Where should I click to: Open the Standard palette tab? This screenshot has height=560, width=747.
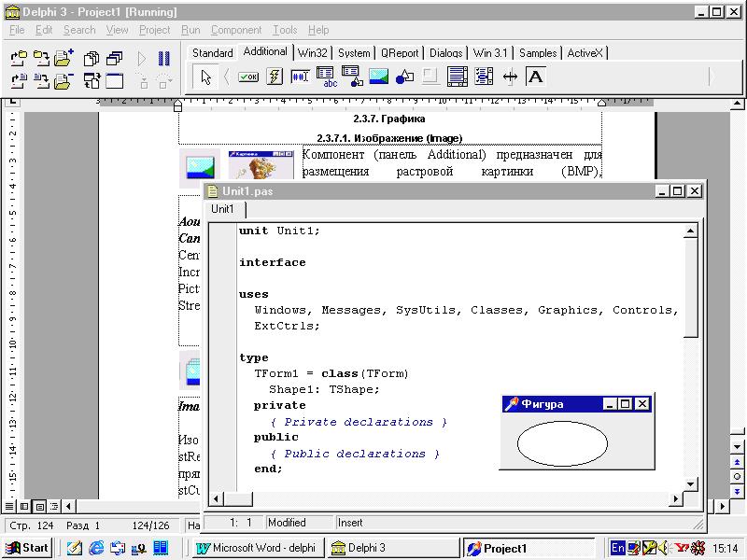pyautogui.click(x=213, y=53)
